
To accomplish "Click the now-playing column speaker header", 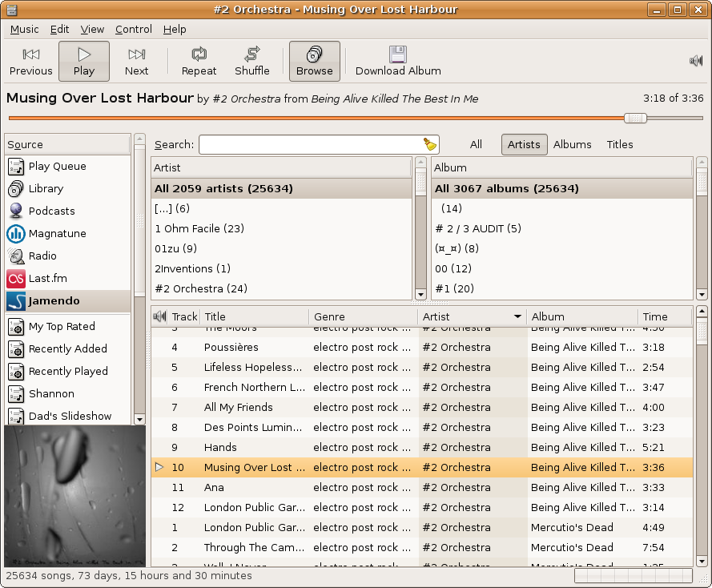I will 159,317.
